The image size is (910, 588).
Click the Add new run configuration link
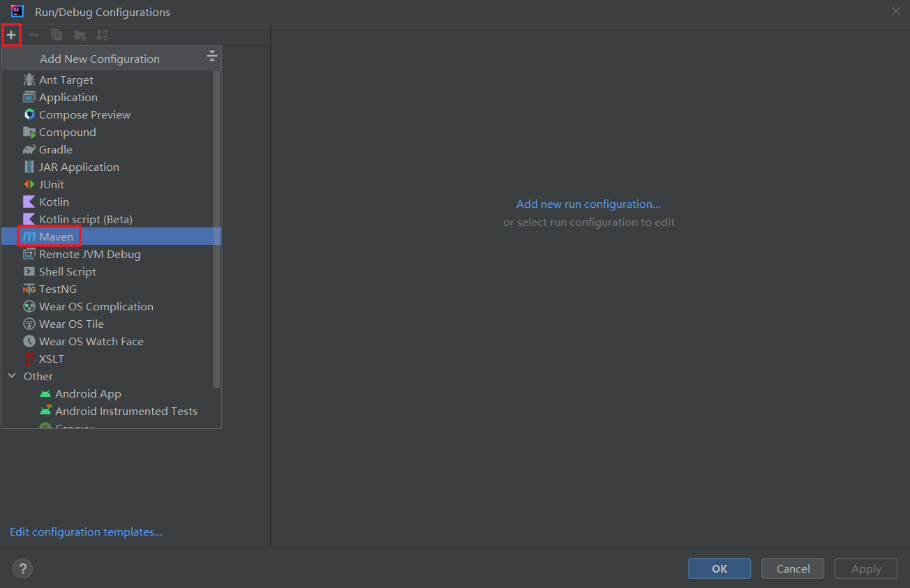(588, 204)
